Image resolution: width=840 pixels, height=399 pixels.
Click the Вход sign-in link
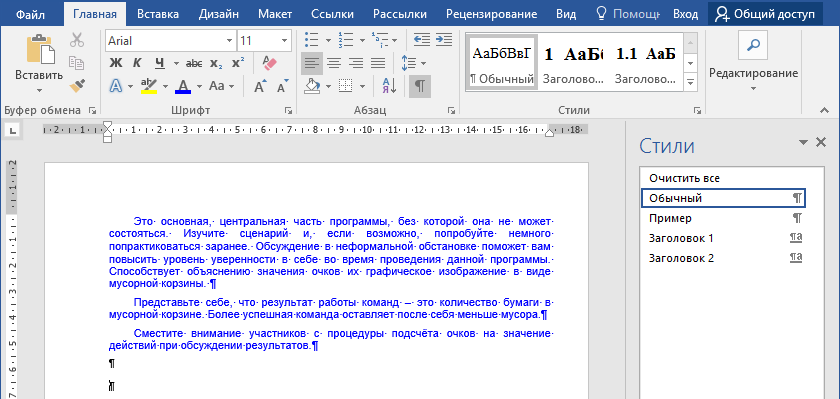coord(685,14)
